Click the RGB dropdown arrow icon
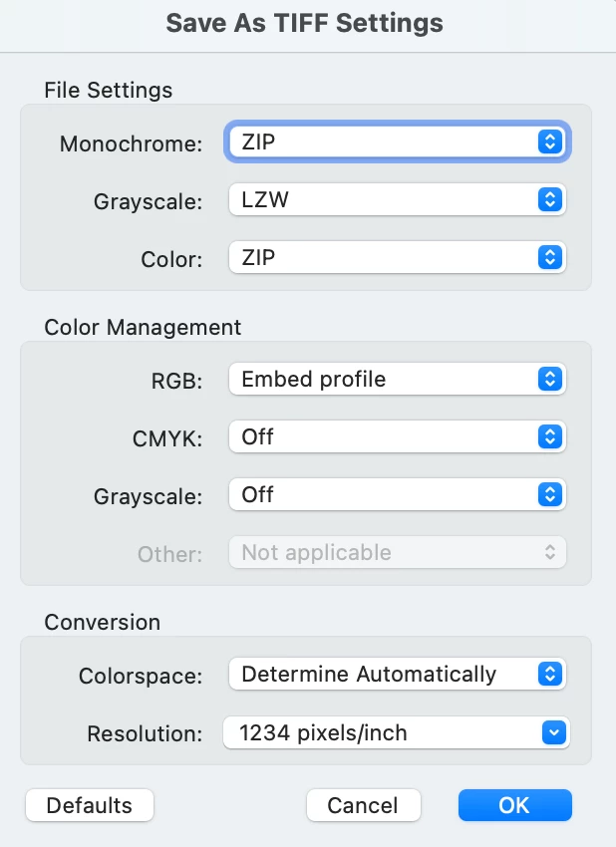 (x=550, y=380)
